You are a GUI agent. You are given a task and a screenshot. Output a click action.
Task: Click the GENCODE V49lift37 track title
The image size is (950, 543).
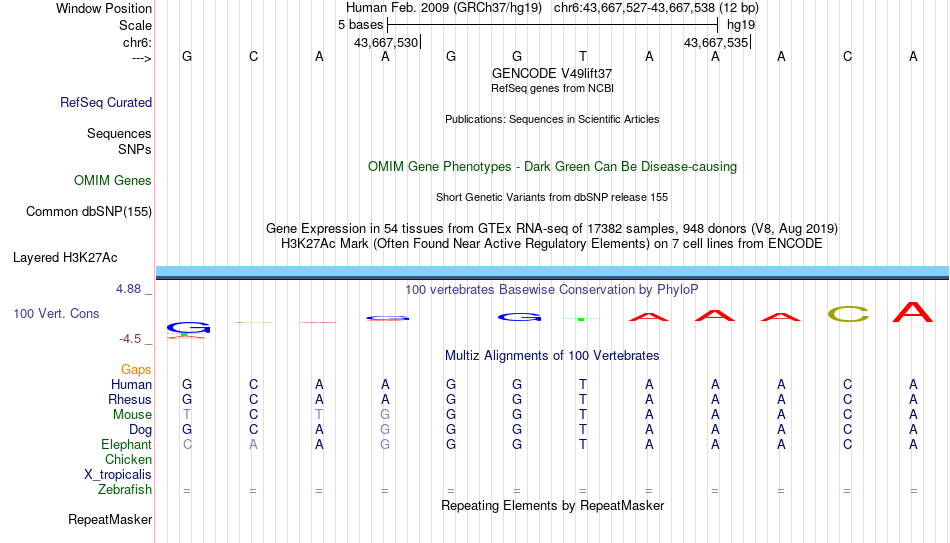[552, 73]
